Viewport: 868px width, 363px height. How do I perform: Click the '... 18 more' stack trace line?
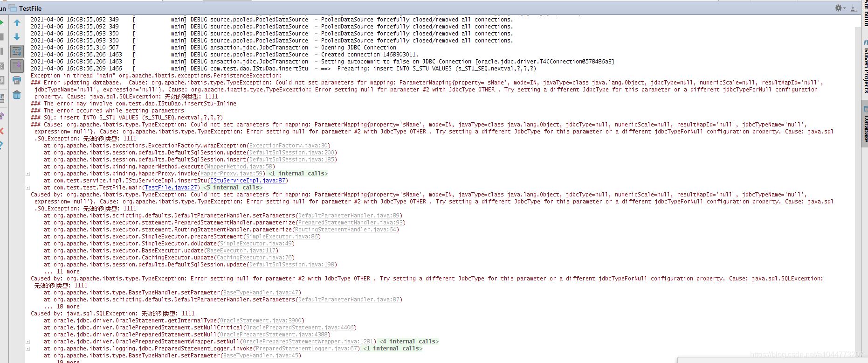click(62, 307)
